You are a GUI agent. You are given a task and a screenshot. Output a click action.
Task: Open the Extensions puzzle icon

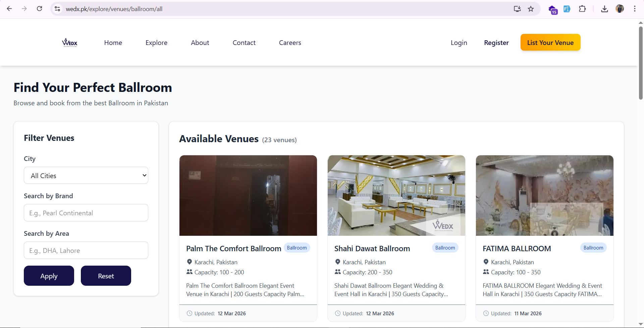[x=582, y=9]
